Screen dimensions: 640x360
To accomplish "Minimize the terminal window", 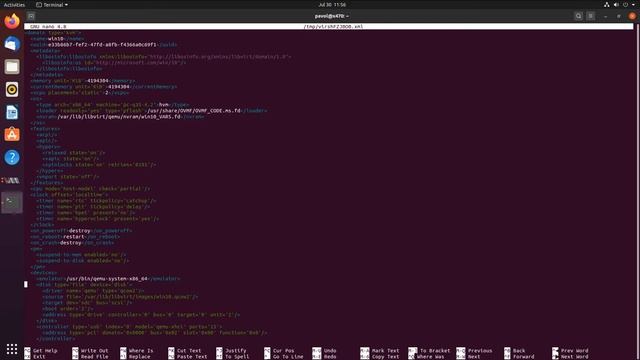I will [606, 16].
